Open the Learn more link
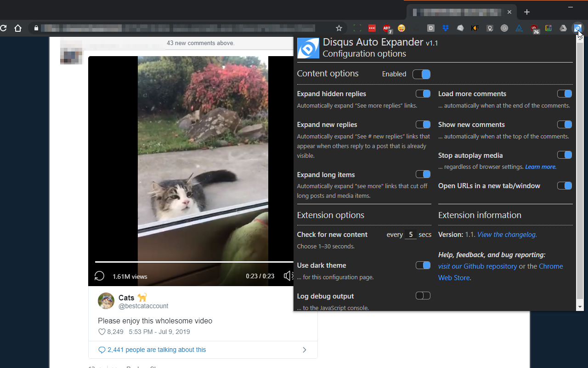588x368 pixels. coord(540,167)
